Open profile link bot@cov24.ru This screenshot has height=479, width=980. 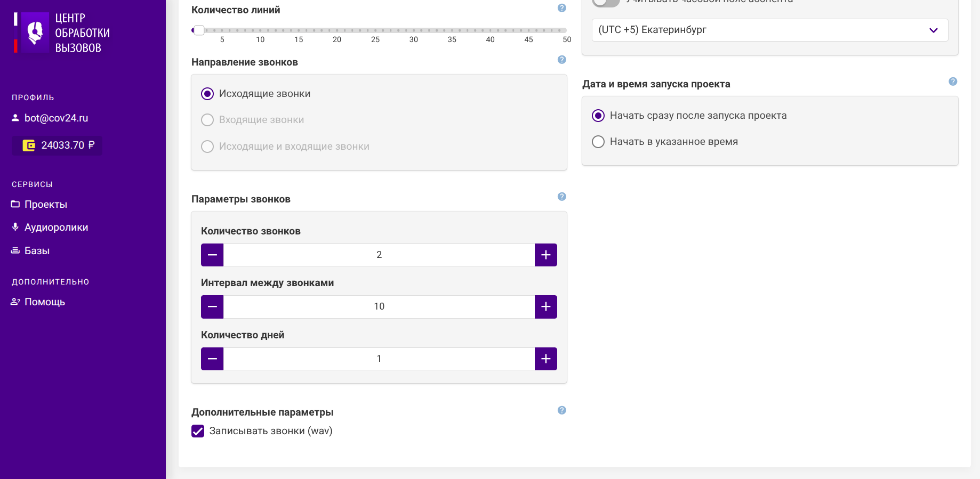(57, 118)
